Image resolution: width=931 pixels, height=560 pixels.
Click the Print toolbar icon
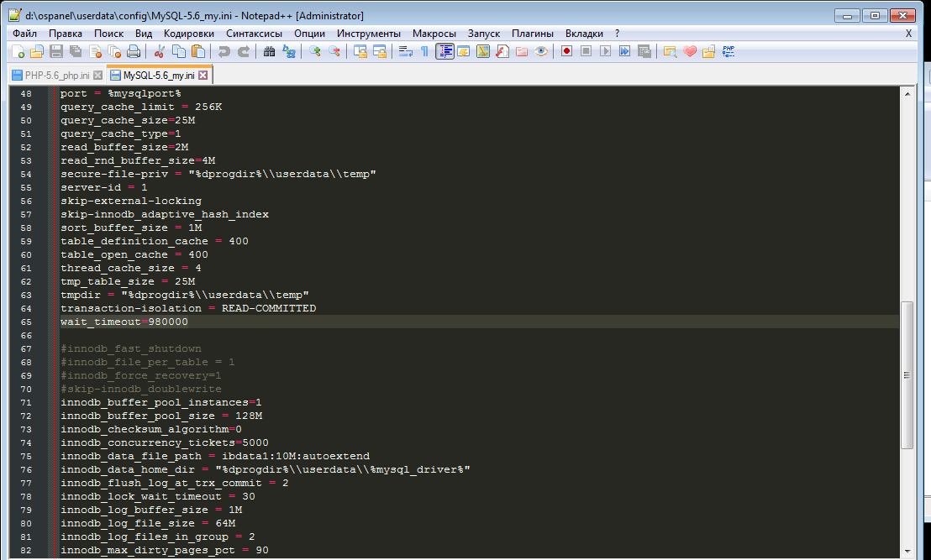coord(133,51)
